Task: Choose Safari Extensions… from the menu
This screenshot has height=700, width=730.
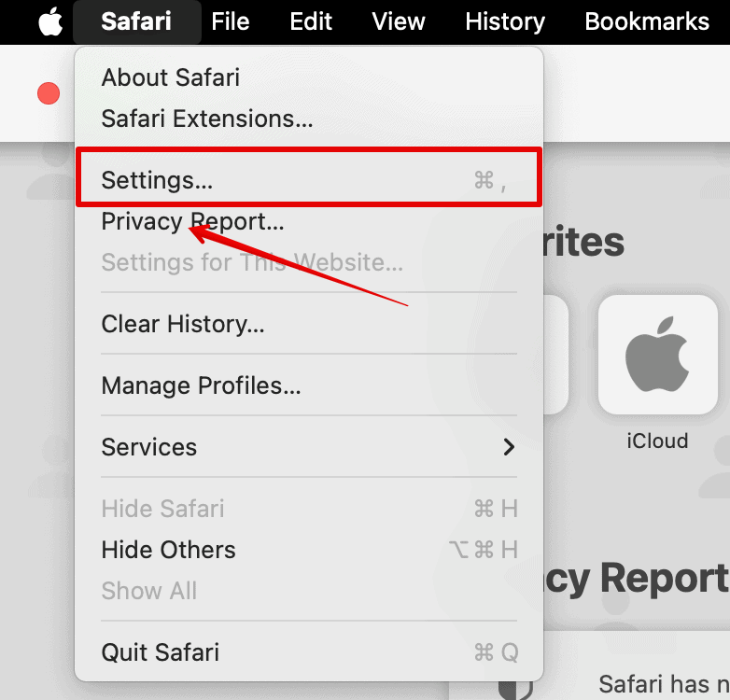Action: [x=206, y=119]
